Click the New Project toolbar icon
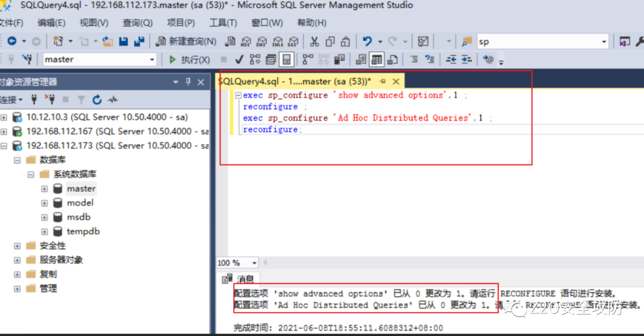Viewport: 644px width, 336px height. click(58, 41)
